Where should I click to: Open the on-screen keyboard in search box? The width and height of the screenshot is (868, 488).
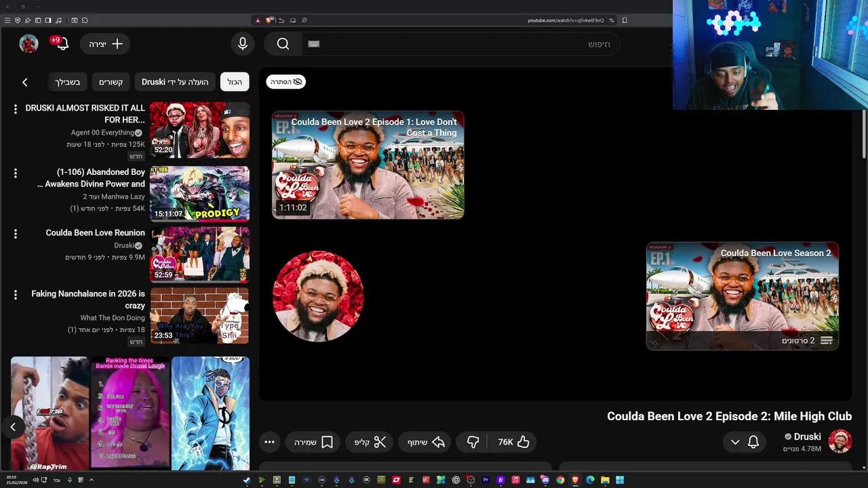313,44
